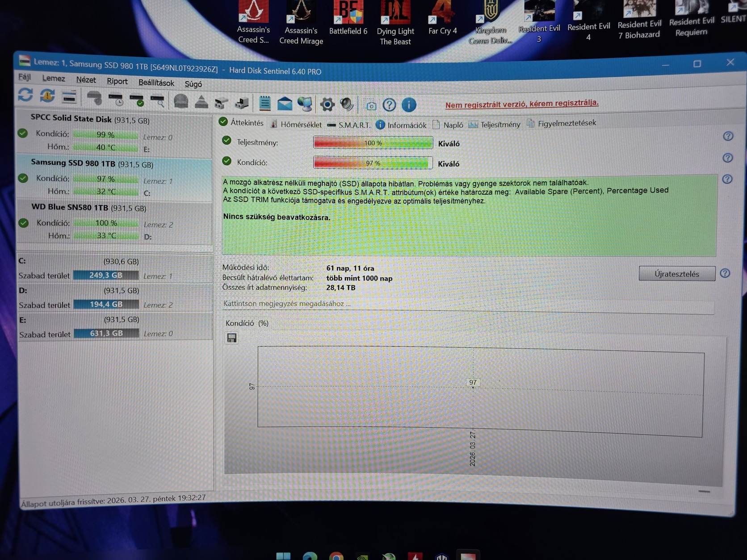747x560 pixels.
Task: Click the help icon next to Újratesztelés
Action: pyautogui.click(x=725, y=273)
